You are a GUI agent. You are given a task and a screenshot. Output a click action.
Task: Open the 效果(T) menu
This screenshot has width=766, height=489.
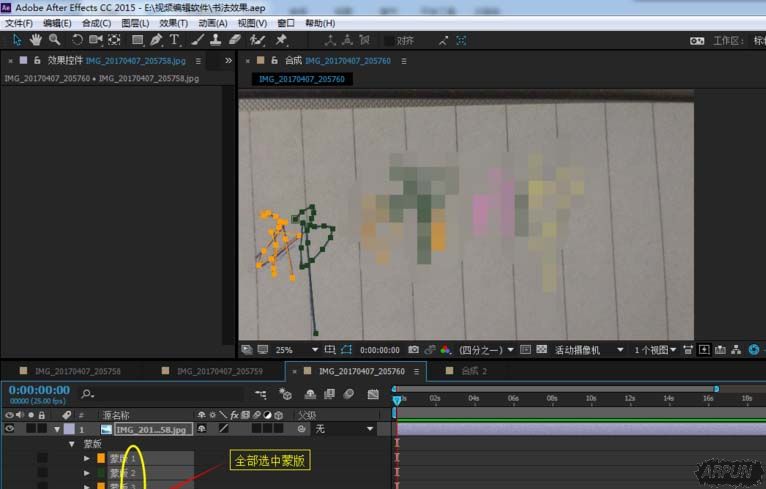173,23
